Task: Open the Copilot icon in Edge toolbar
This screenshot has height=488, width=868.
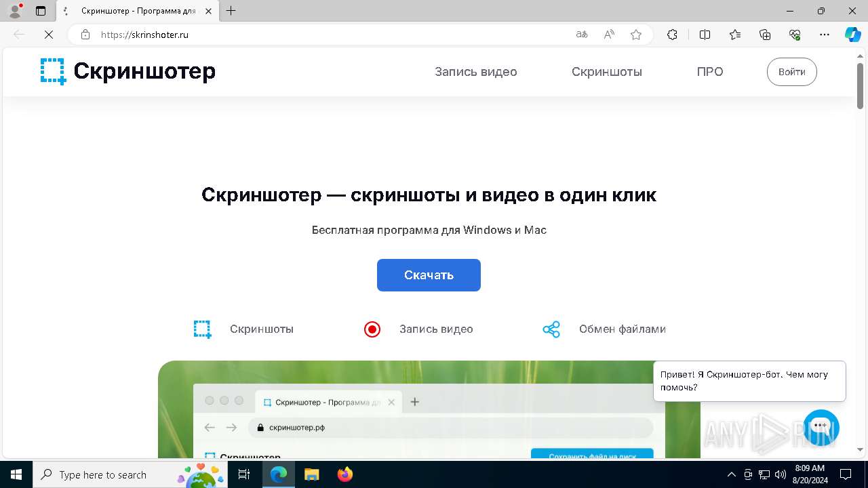Action: [853, 35]
